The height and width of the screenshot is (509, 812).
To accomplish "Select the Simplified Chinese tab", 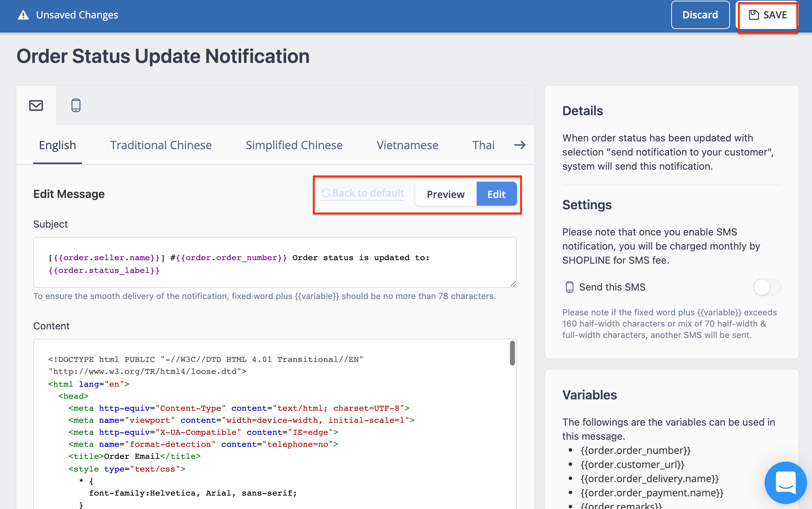I will (294, 145).
